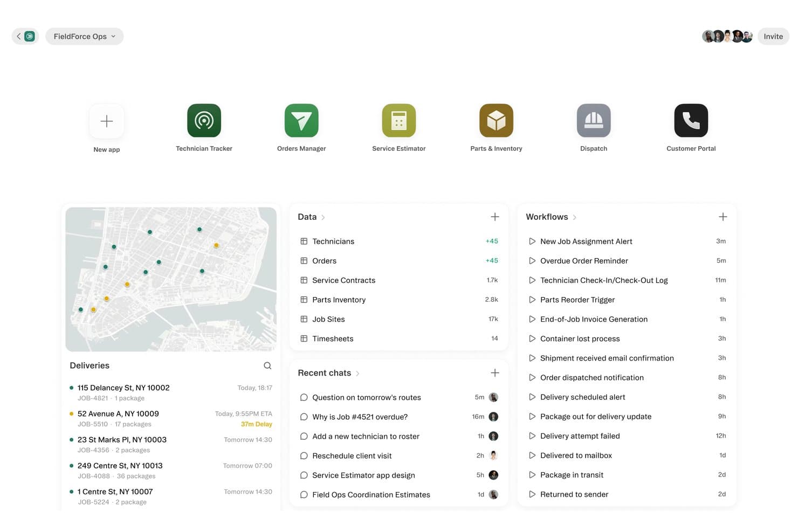
Task: Open the End-of-Job Invoice Generation workflow
Action: [627, 319]
